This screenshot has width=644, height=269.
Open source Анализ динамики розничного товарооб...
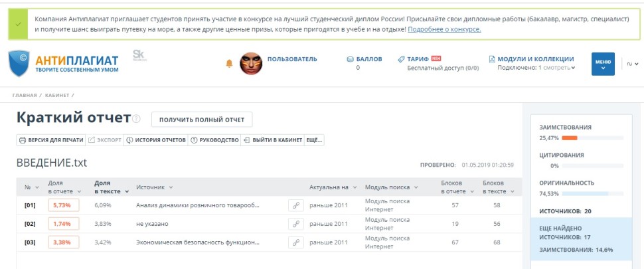point(198,205)
